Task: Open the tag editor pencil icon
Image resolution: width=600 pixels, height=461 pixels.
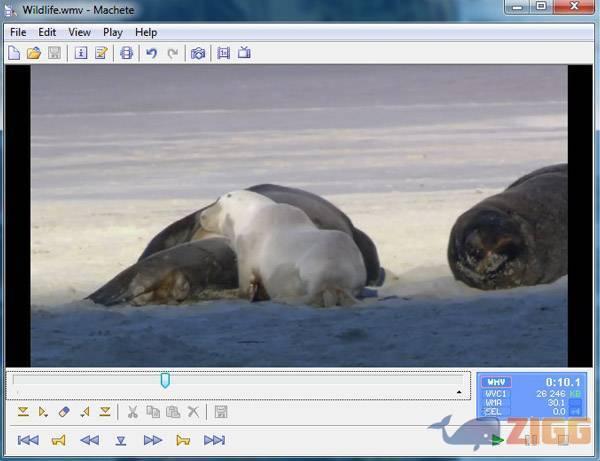Action: point(101,53)
